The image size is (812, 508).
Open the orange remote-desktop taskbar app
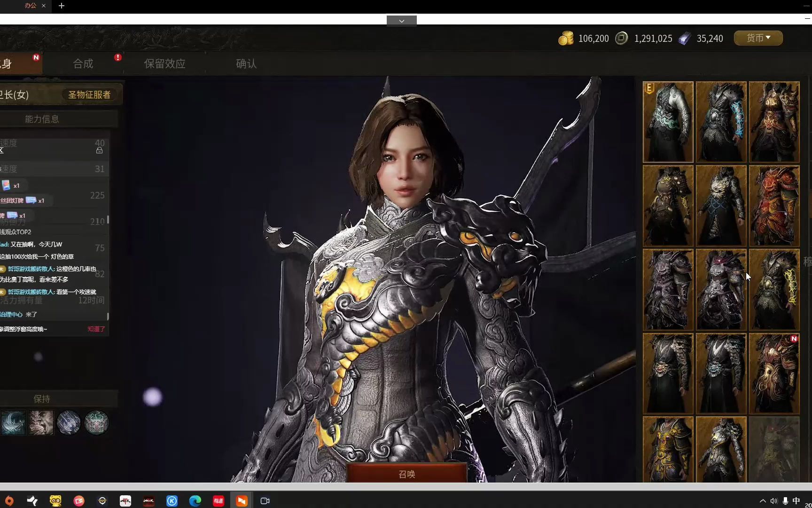point(242,501)
